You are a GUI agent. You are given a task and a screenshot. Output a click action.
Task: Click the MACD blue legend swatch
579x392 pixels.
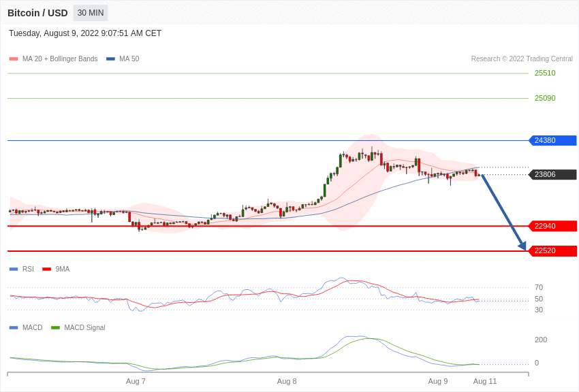14,327
